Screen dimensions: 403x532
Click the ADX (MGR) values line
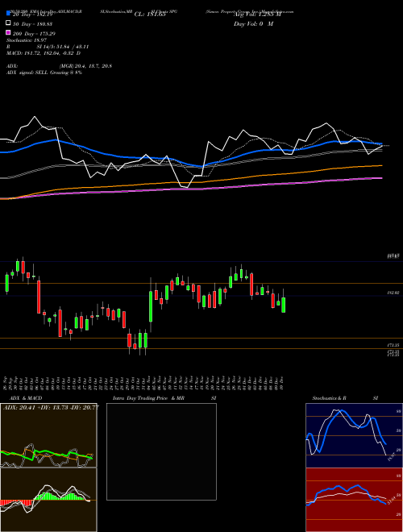(x=59, y=66)
